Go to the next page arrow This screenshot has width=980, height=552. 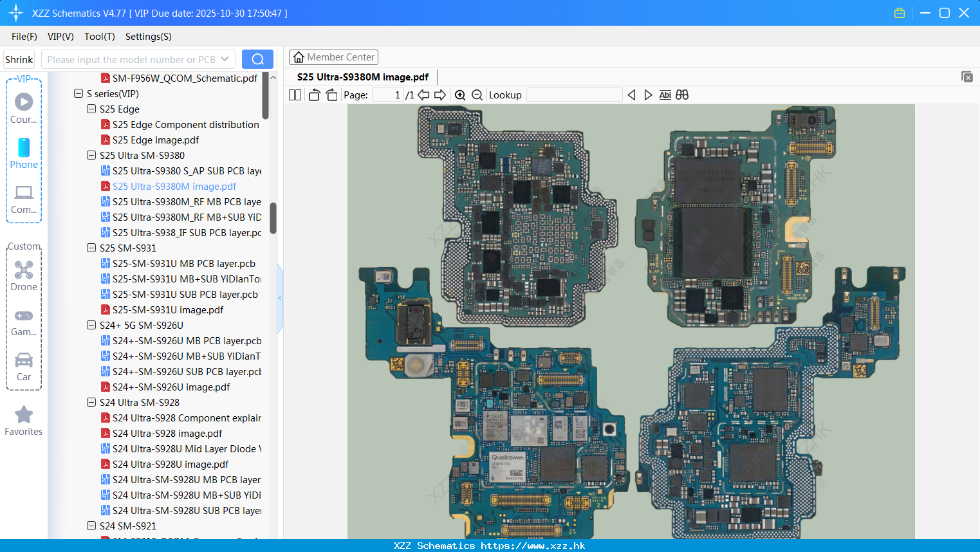coord(440,95)
